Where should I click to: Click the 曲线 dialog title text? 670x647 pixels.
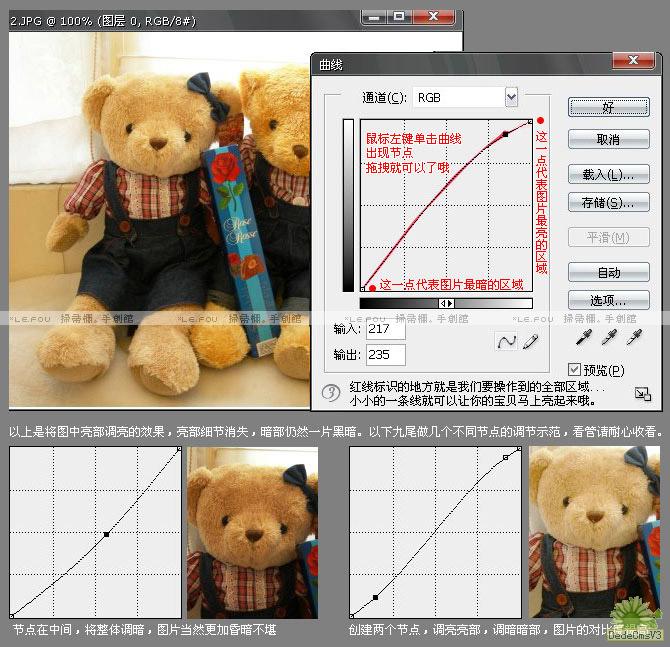331,65
